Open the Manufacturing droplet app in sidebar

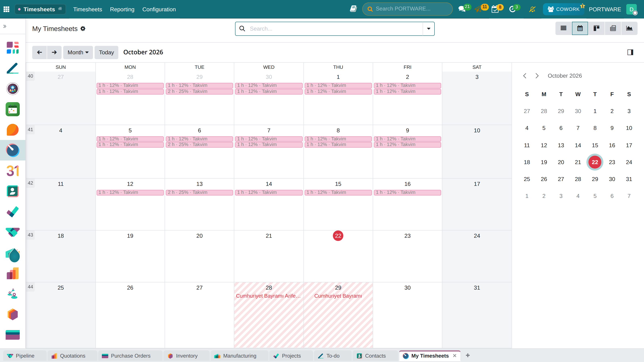click(13, 255)
